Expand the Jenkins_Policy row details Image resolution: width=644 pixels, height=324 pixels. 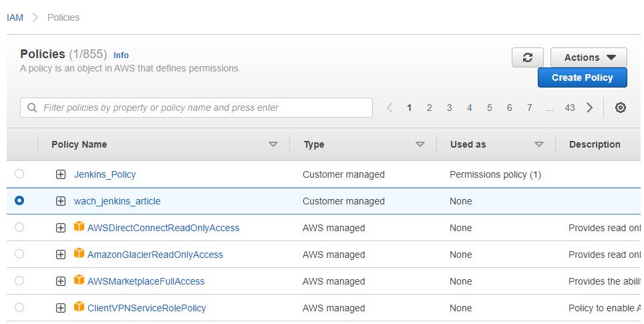pyautogui.click(x=61, y=174)
